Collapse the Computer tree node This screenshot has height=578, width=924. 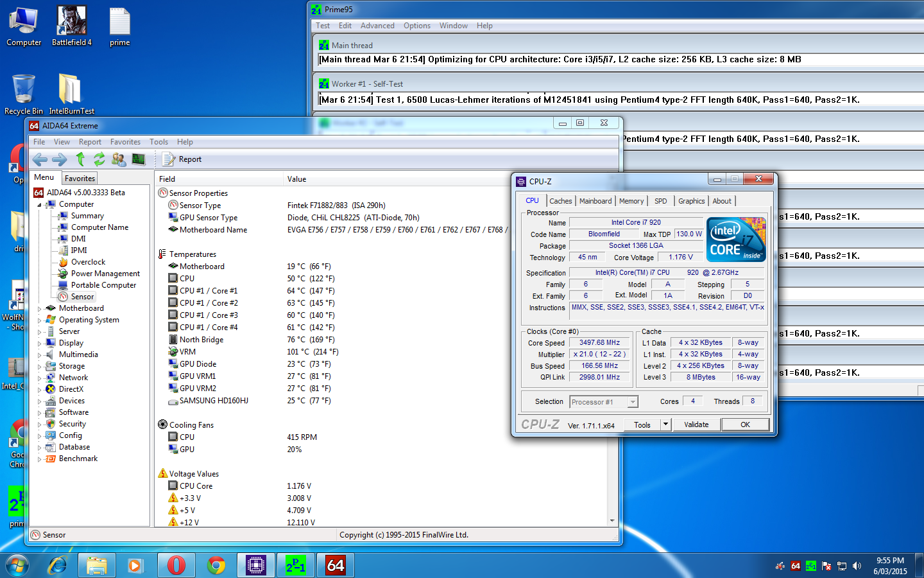[40, 205]
